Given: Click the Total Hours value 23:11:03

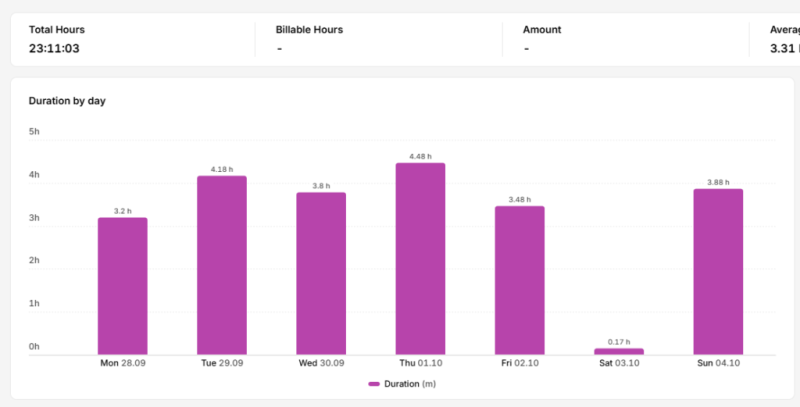Looking at the screenshot, I should (54, 48).
